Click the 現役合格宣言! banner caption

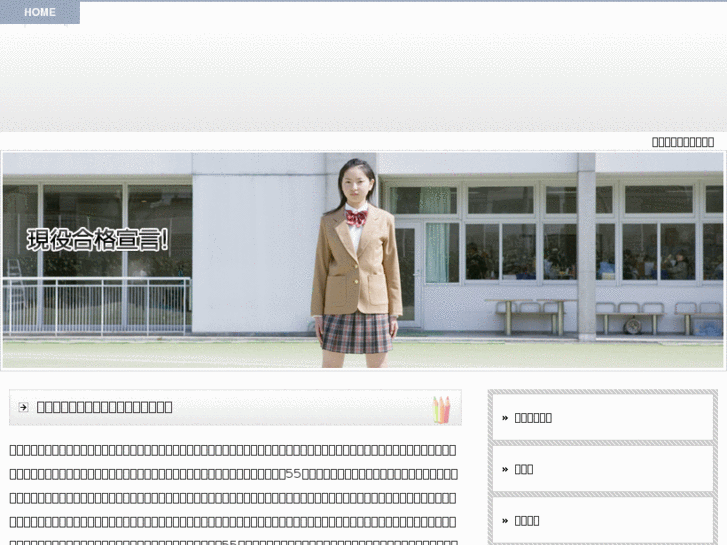point(97,240)
